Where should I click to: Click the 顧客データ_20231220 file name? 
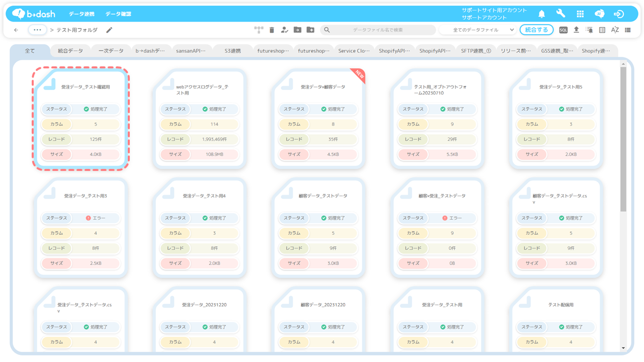coord(323,305)
